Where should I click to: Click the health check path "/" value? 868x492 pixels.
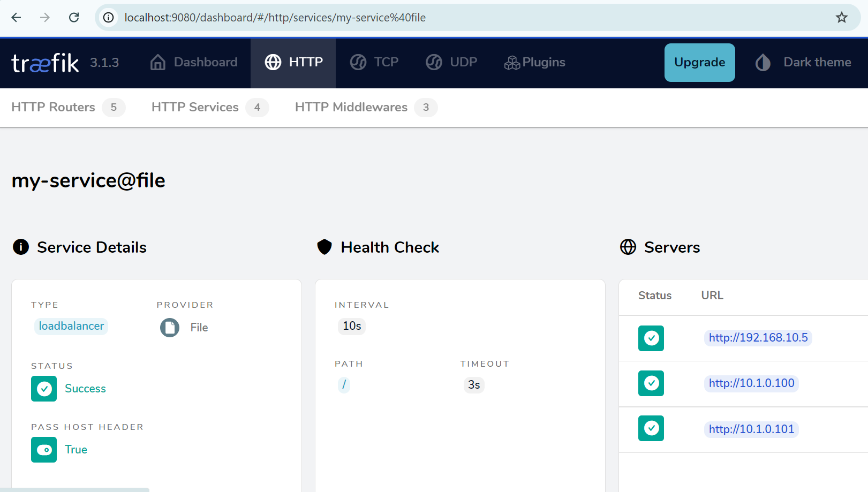[344, 385]
